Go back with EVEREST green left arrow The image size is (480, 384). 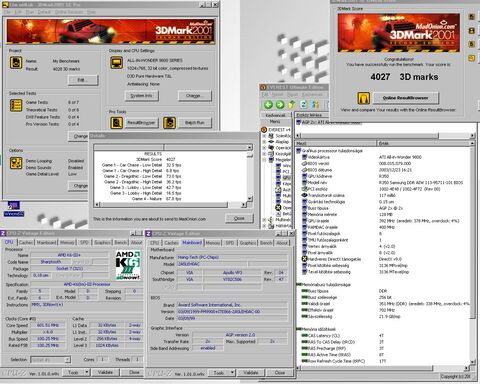point(268,105)
